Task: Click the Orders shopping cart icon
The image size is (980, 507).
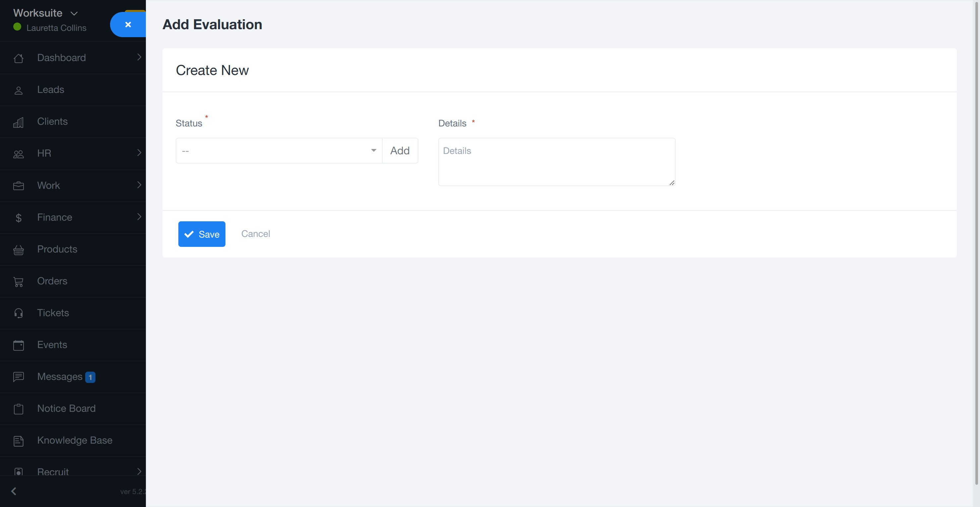Action: coord(18,282)
